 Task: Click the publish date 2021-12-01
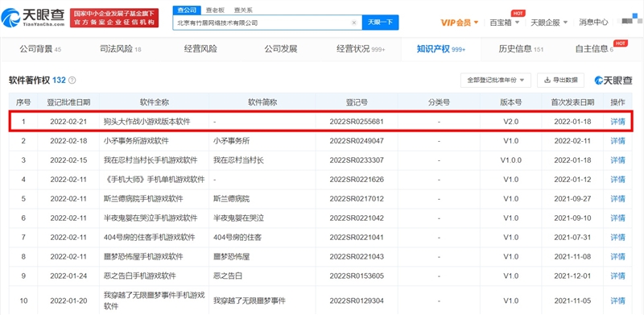[x=572, y=276]
